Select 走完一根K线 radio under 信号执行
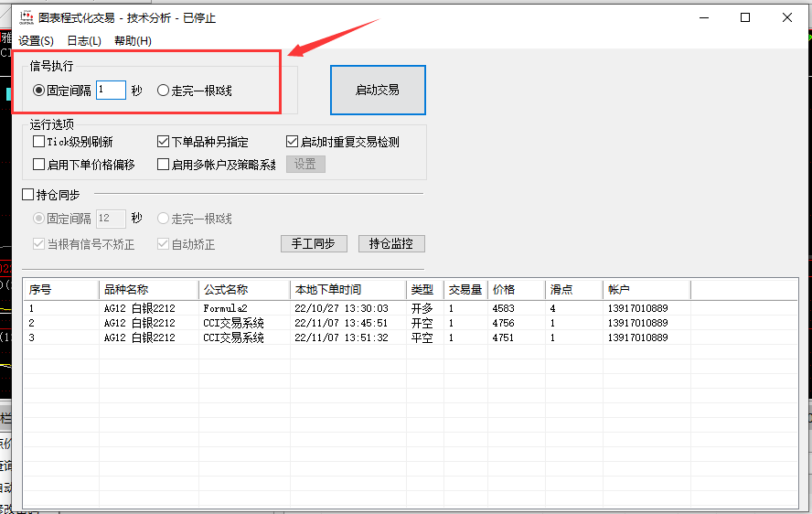Image resolution: width=812 pixels, height=514 pixels. pos(163,91)
